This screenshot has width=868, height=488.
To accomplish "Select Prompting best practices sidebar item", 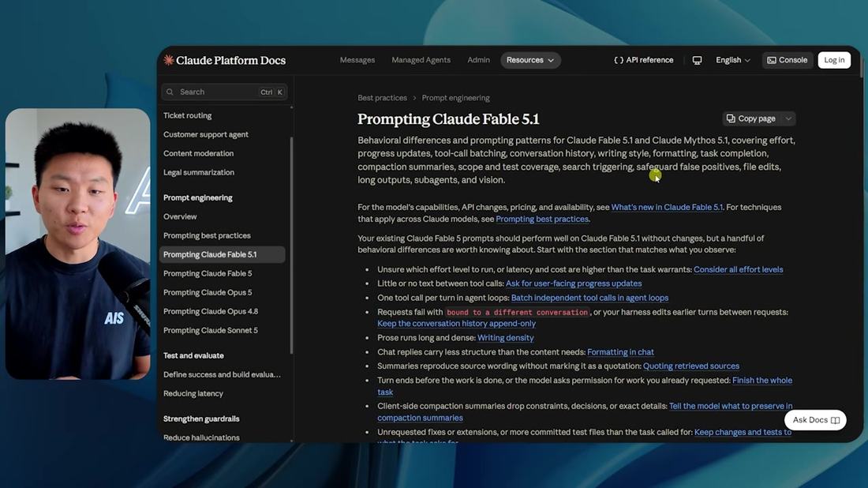I will pyautogui.click(x=207, y=235).
